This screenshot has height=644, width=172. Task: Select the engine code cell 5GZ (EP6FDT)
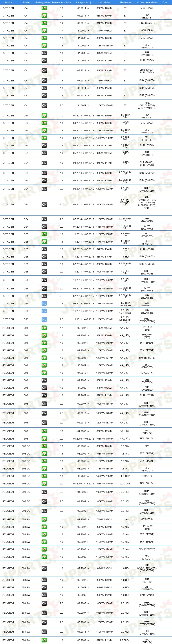[x=147, y=304]
